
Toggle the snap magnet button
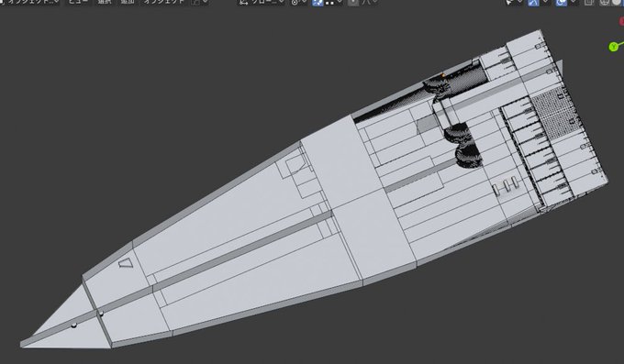[x=318, y=2]
